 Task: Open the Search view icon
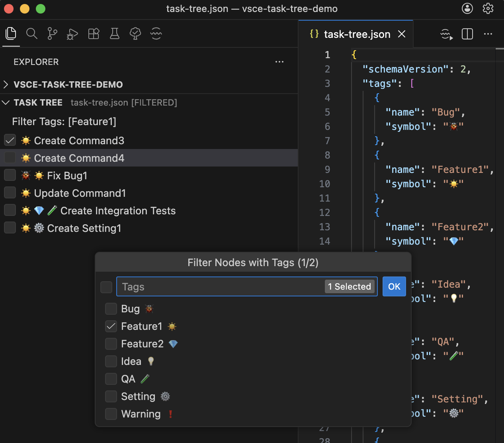(x=32, y=33)
